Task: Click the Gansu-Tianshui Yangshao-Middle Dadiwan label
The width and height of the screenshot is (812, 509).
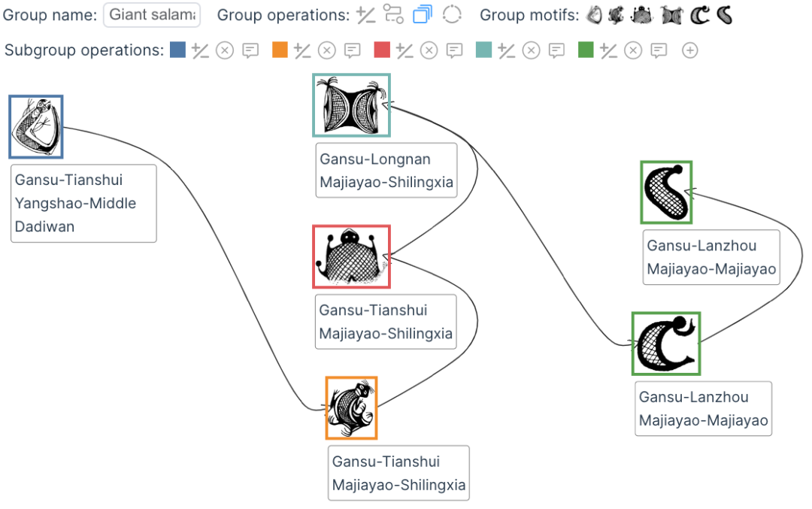Action: (83, 204)
